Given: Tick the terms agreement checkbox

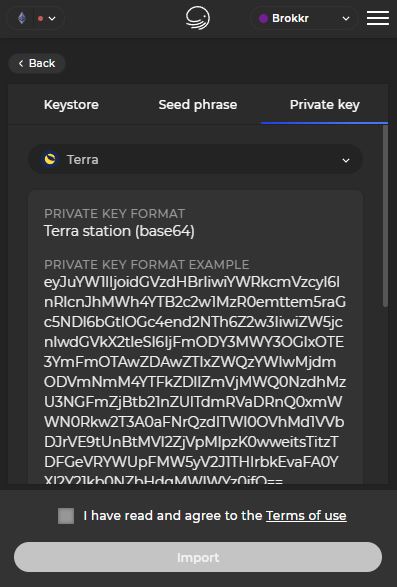Looking at the screenshot, I should (66, 516).
